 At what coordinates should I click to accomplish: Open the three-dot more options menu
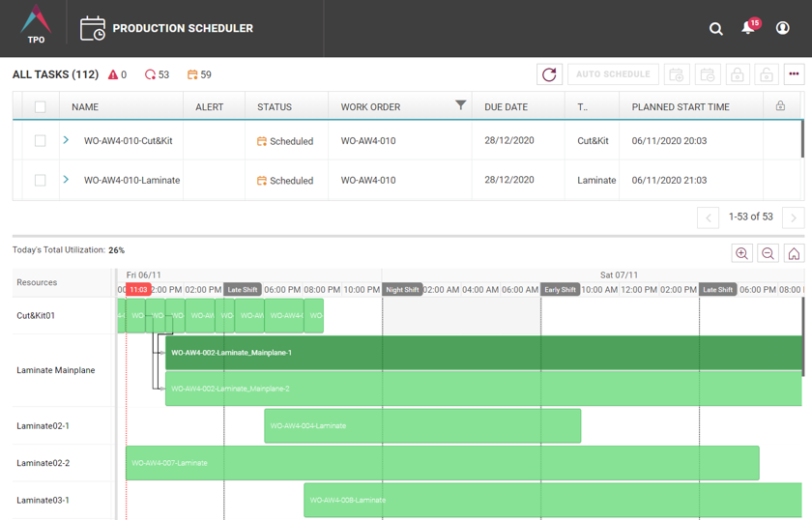[x=794, y=74]
